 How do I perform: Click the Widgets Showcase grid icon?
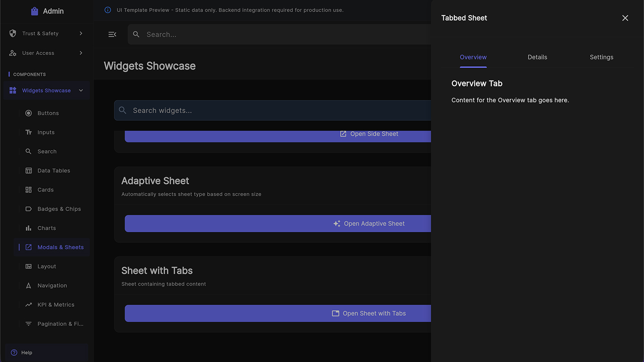tap(13, 90)
